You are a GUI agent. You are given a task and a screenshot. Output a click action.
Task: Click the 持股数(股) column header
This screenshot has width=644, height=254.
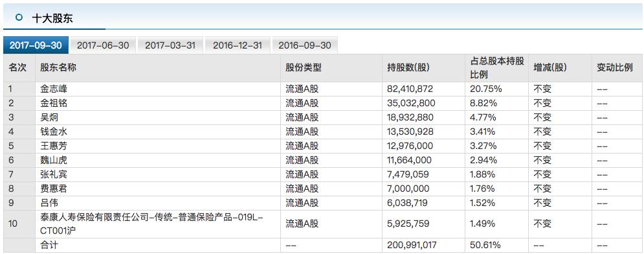[x=408, y=68]
